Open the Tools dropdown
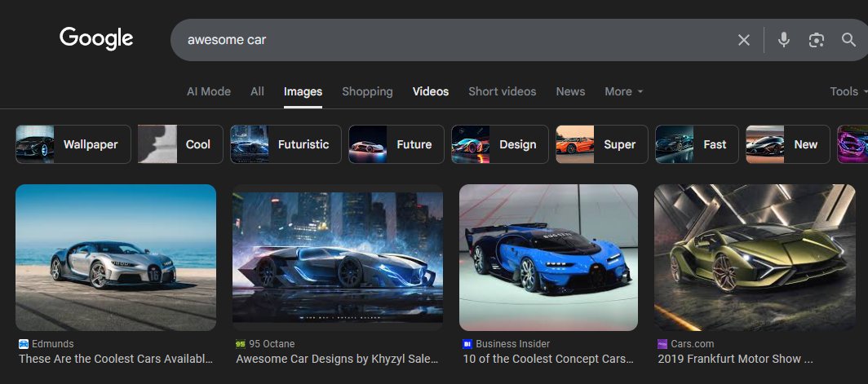Image resolution: width=868 pixels, height=384 pixels. 848,92
